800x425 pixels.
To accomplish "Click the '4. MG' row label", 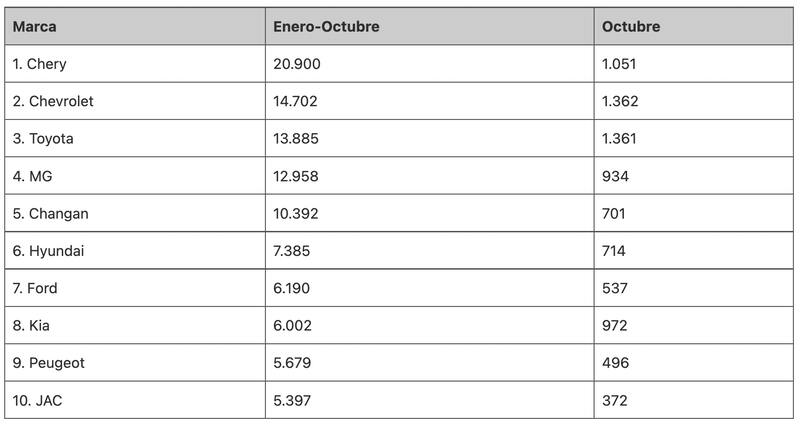I will pos(33,176).
